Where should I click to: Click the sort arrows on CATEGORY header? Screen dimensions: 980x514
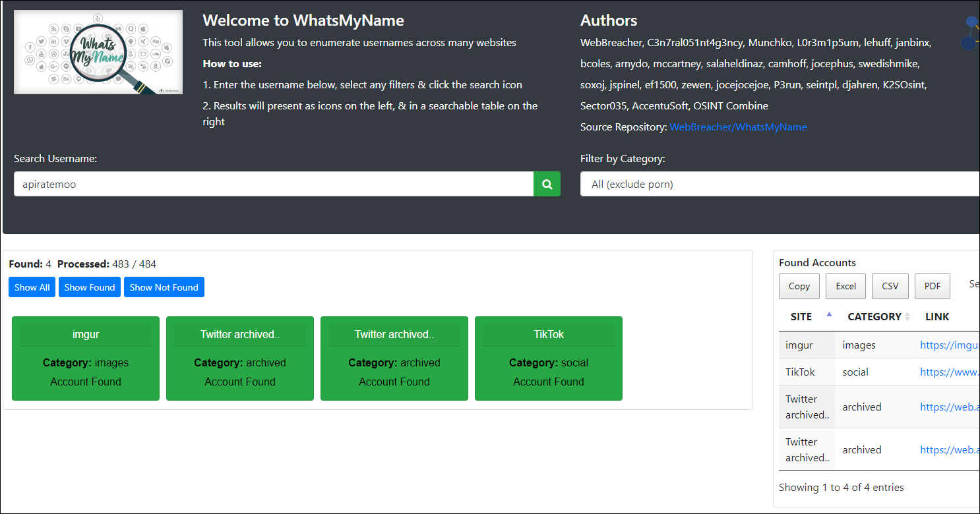(907, 317)
